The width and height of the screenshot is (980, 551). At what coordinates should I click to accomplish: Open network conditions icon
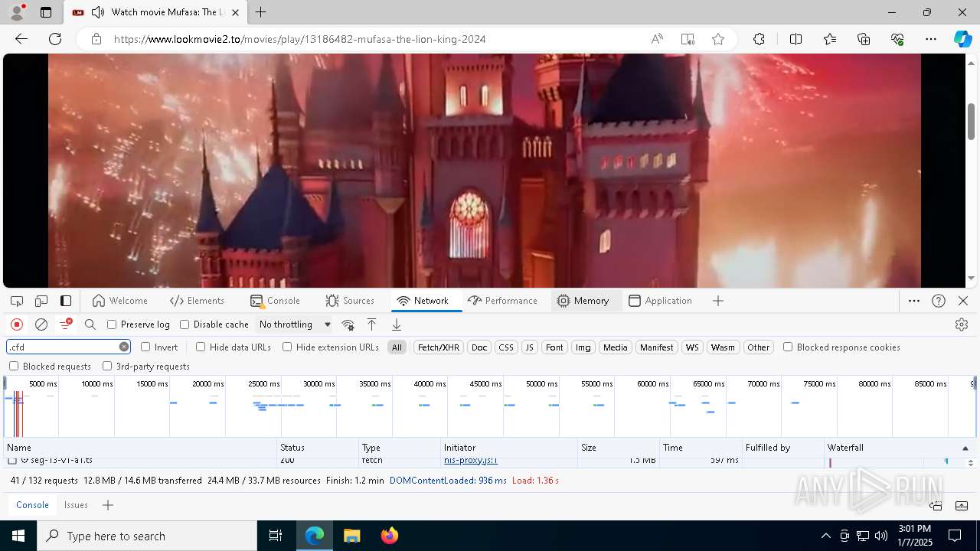coord(348,324)
